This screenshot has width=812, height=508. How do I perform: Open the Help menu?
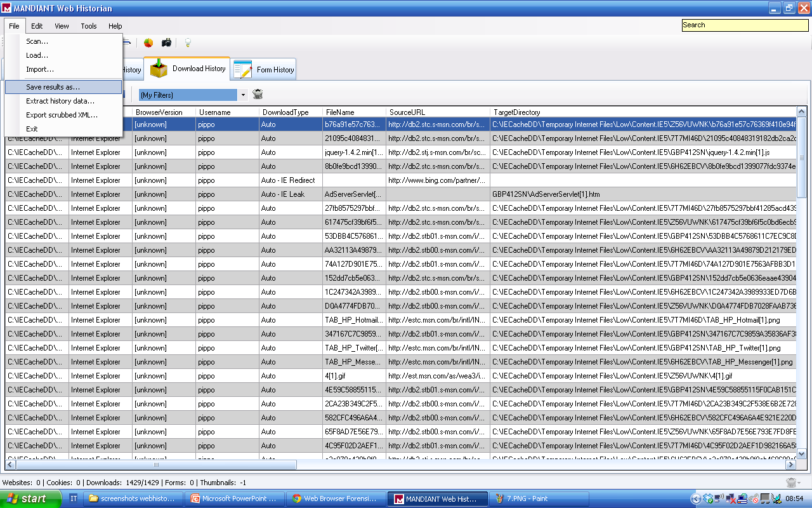tap(115, 26)
